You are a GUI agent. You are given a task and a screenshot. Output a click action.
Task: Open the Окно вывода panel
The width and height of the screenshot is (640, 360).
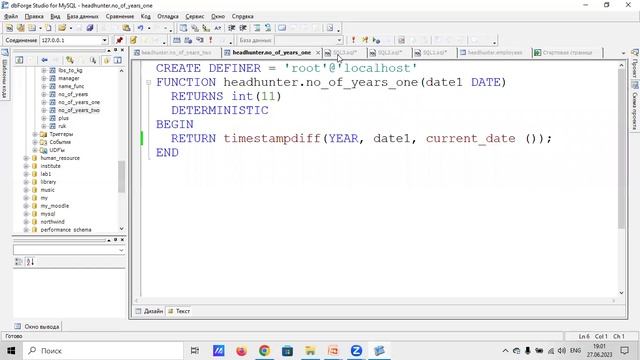click(37, 327)
